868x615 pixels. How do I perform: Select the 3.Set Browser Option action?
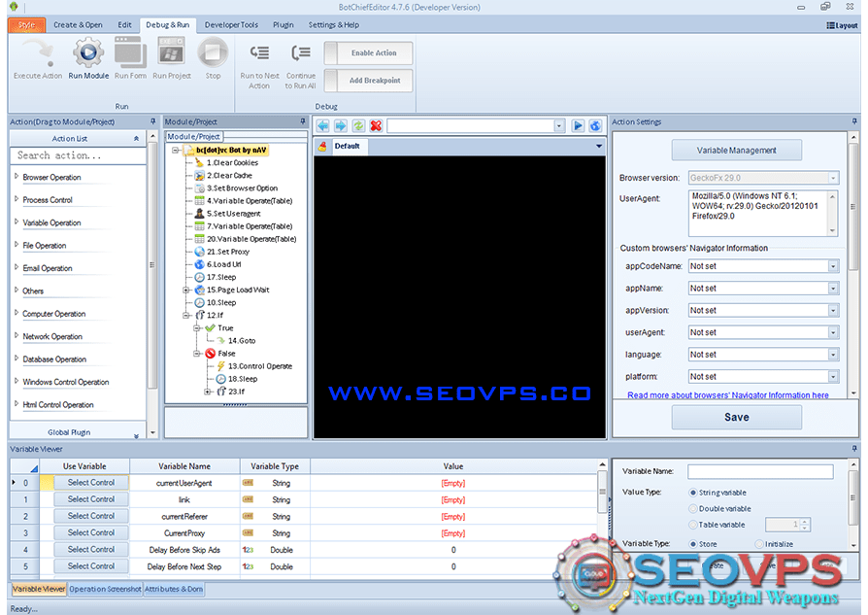(x=242, y=188)
